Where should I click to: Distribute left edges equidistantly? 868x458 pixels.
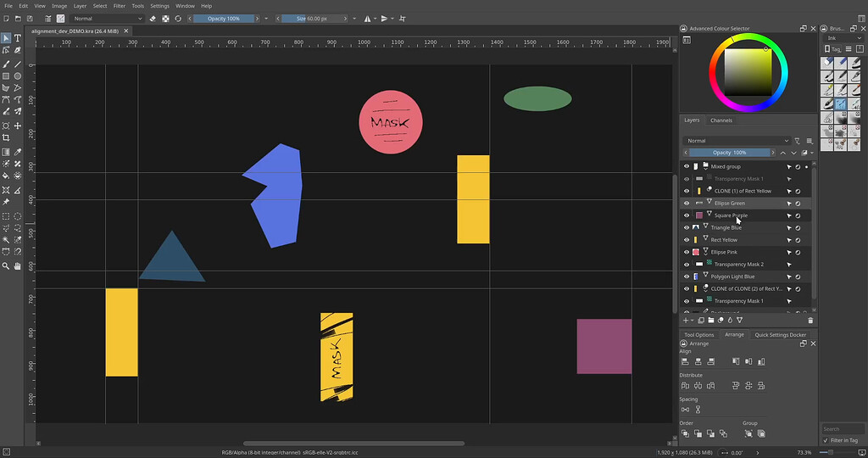pos(685,385)
